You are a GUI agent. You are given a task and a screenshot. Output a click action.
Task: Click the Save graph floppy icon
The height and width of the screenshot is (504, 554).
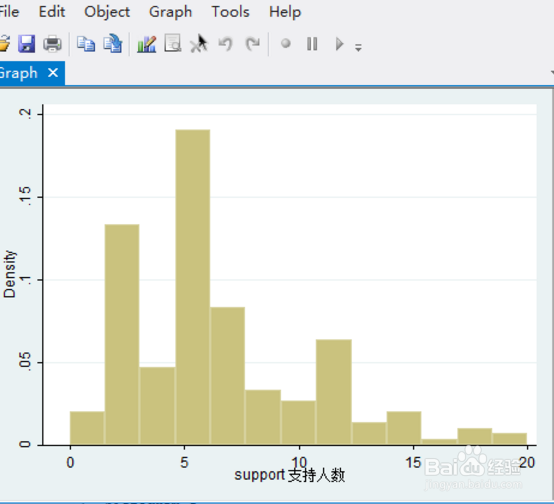(x=26, y=44)
